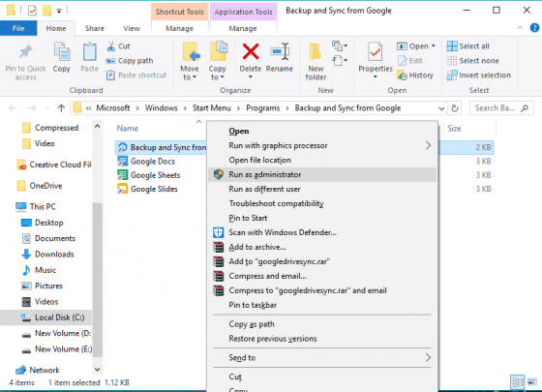Viewport: 542px width, 392px height.
Task: Click Paste shortcut in the ribbon
Action: point(136,75)
